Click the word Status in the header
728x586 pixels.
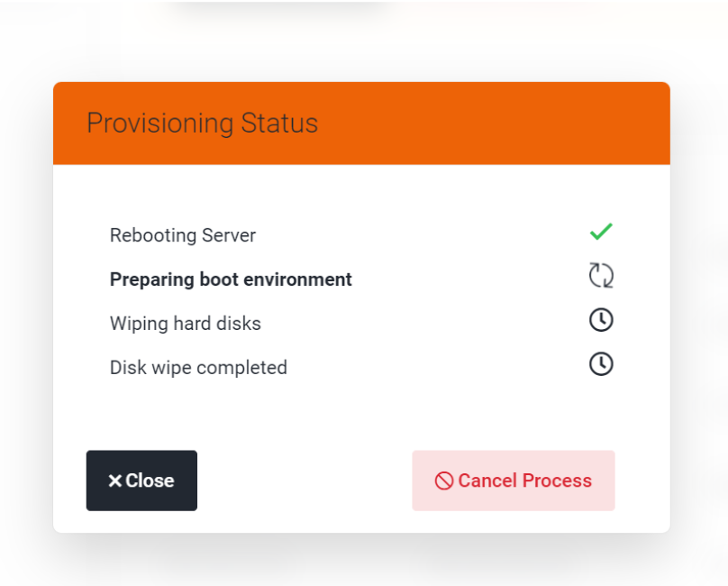[x=279, y=124]
